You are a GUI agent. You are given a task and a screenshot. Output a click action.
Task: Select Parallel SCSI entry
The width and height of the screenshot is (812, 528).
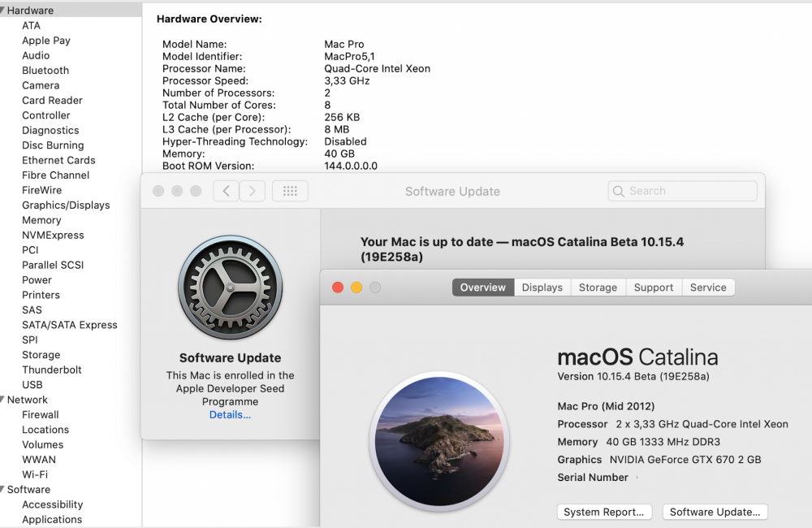point(53,265)
